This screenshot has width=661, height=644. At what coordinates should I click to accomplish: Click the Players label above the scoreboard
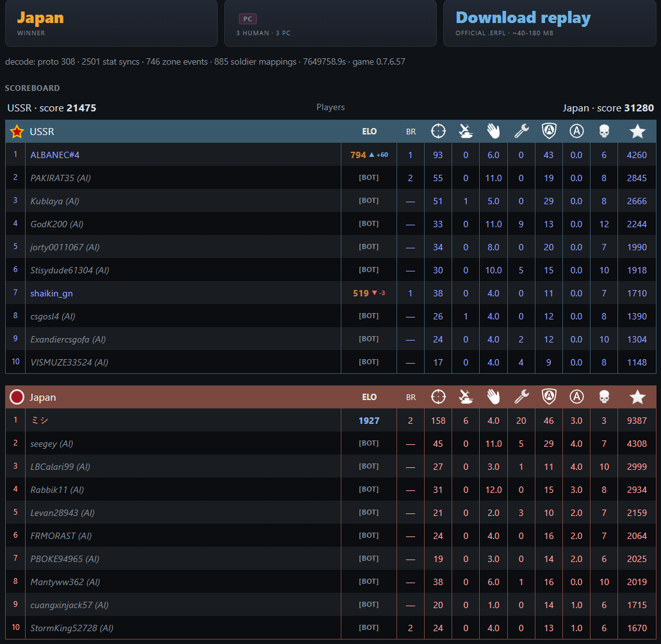pos(330,107)
